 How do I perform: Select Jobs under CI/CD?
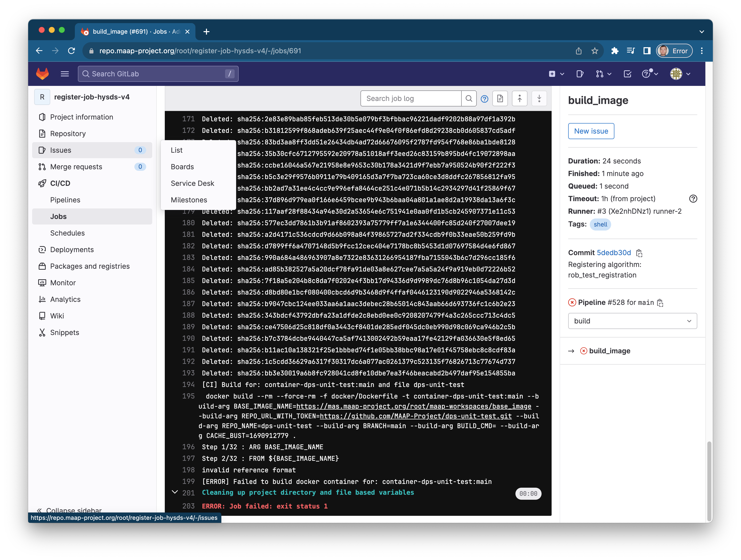click(x=92, y=216)
